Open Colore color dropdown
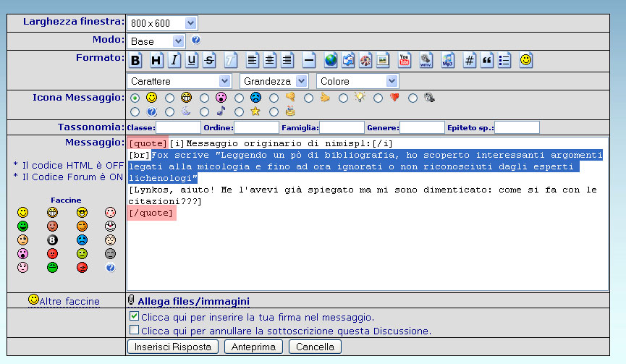This screenshot has height=364, width=626. (358, 81)
